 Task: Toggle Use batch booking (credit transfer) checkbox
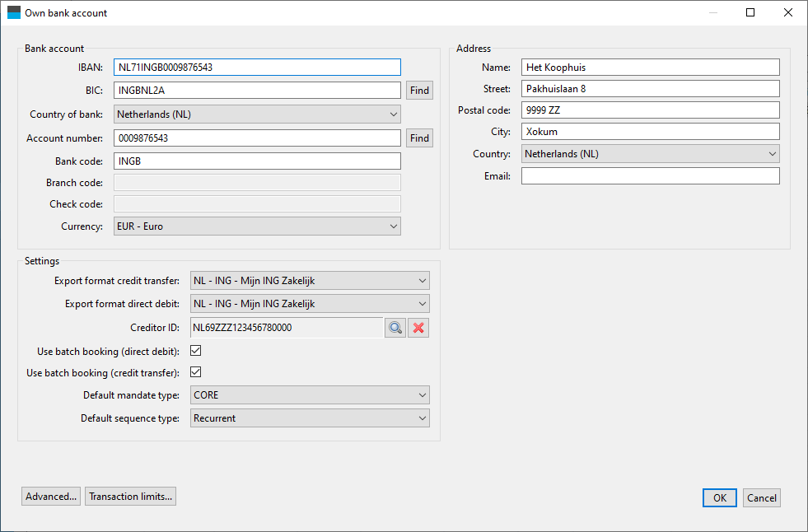tap(196, 372)
